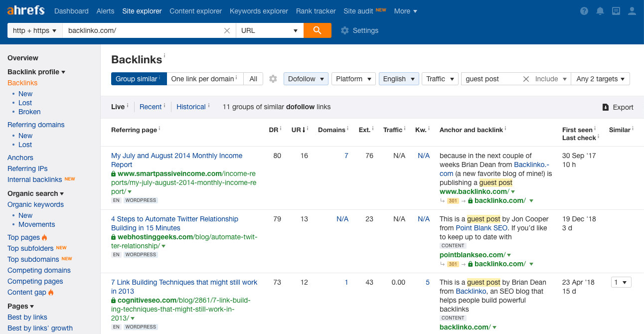Open Referring domains in the sidebar
Screen dimensions: 644x334
[36, 125]
